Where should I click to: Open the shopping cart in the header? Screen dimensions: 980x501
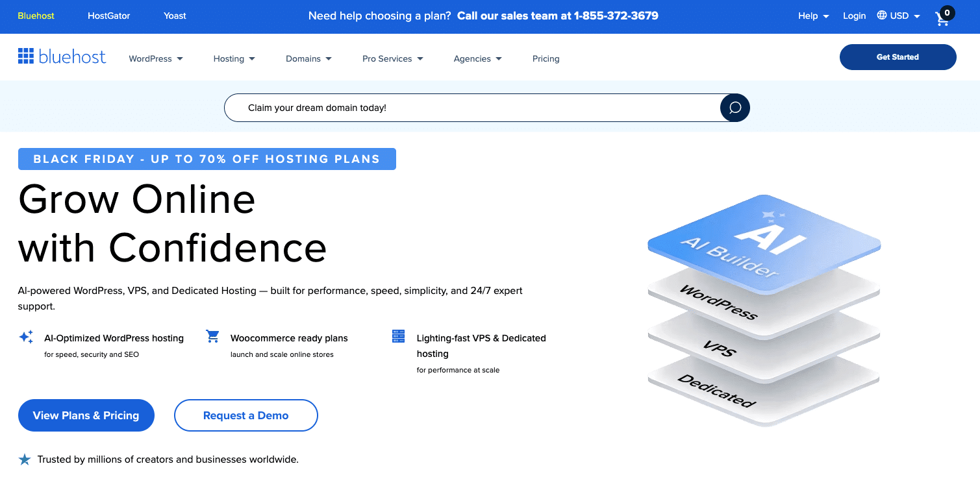[942, 18]
